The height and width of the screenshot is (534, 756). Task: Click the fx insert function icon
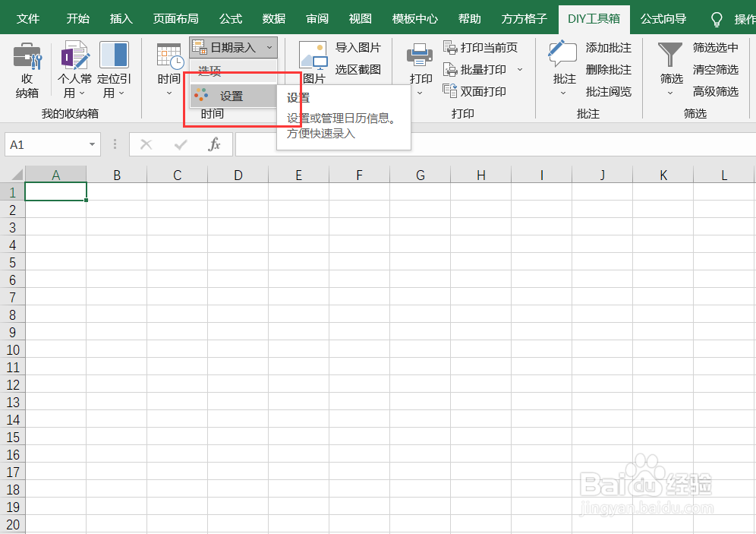click(x=214, y=144)
